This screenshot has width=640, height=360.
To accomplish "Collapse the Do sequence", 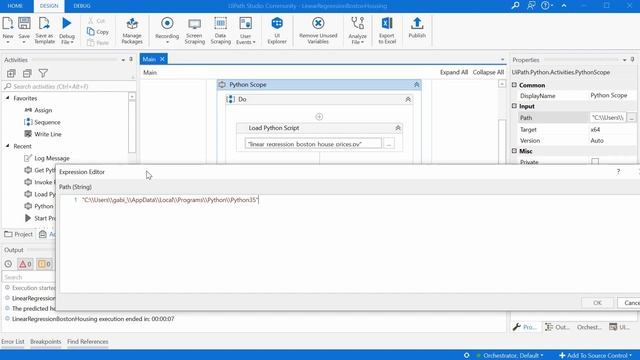I will coord(408,100).
